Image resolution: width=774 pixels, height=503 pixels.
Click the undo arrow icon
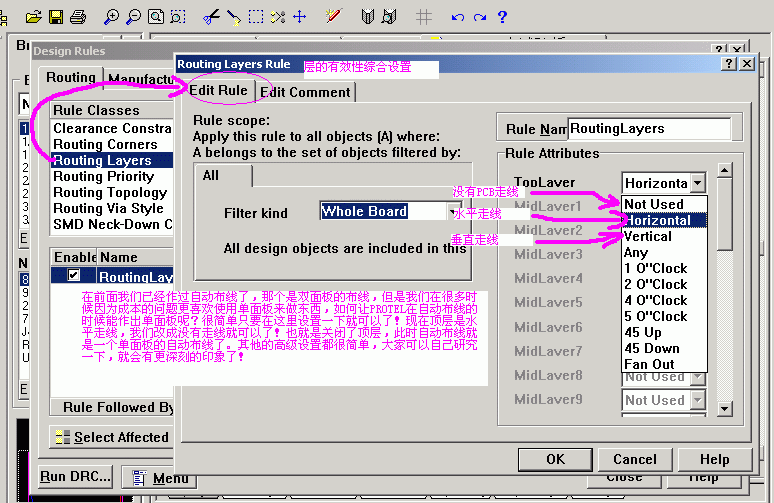click(x=458, y=17)
